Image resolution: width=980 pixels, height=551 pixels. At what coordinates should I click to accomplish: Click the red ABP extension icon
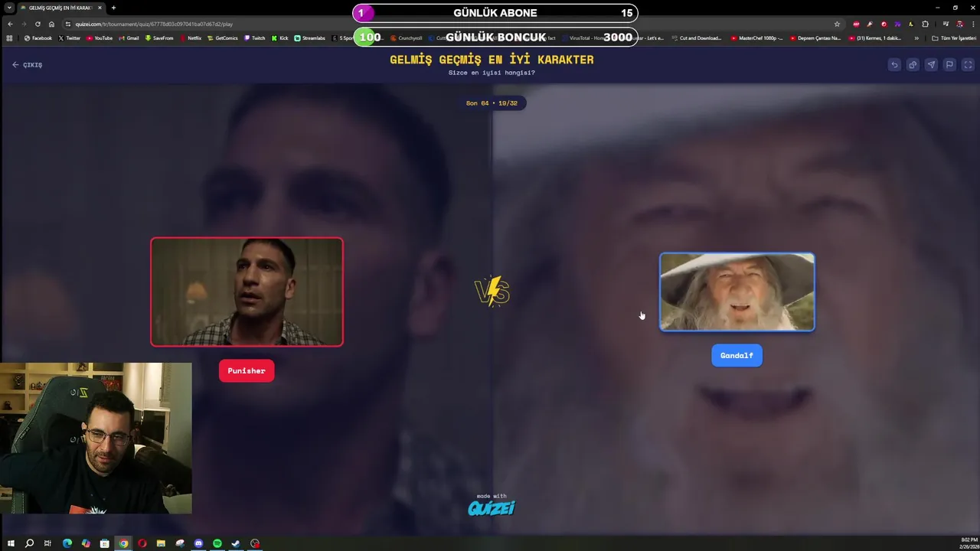tap(856, 24)
